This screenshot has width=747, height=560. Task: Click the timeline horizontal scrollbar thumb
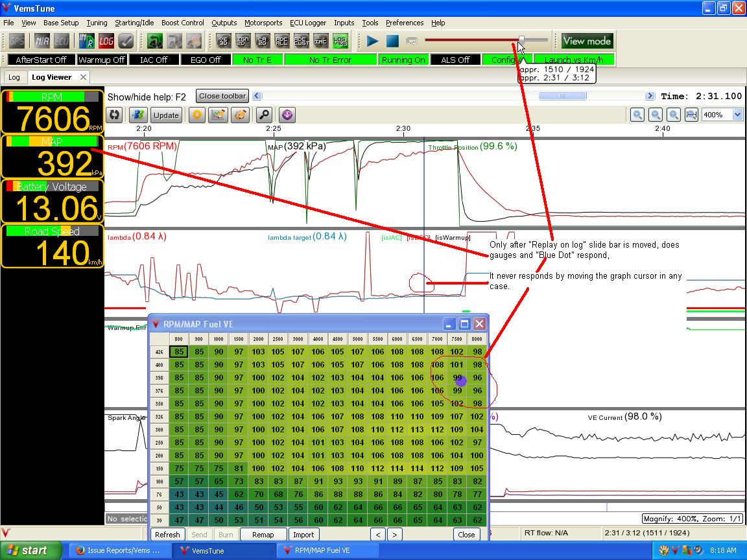coord(562,96)
